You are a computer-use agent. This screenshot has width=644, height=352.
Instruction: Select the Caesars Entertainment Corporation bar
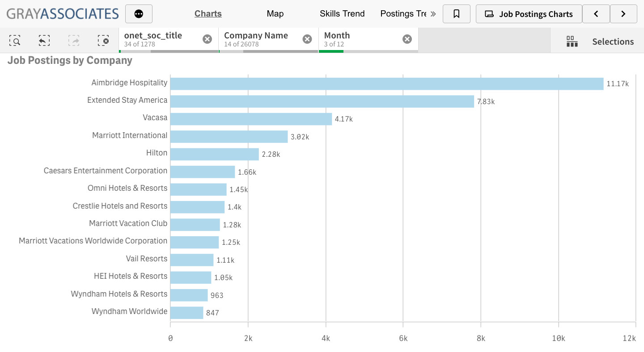point(203,172)
